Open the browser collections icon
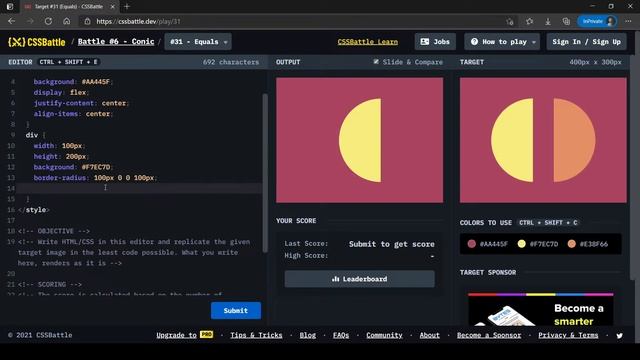Viewport: 640px width, 360px height. point(566,21)
